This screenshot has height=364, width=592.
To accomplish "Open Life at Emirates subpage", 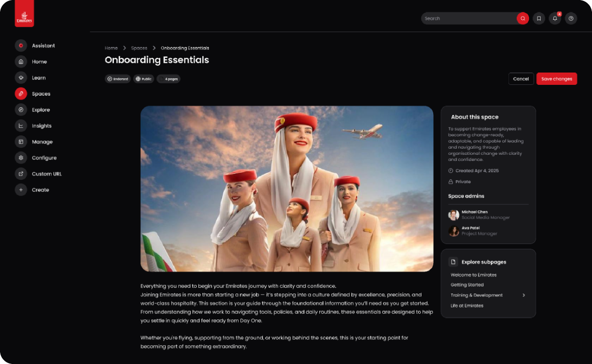I will point(467,306).
